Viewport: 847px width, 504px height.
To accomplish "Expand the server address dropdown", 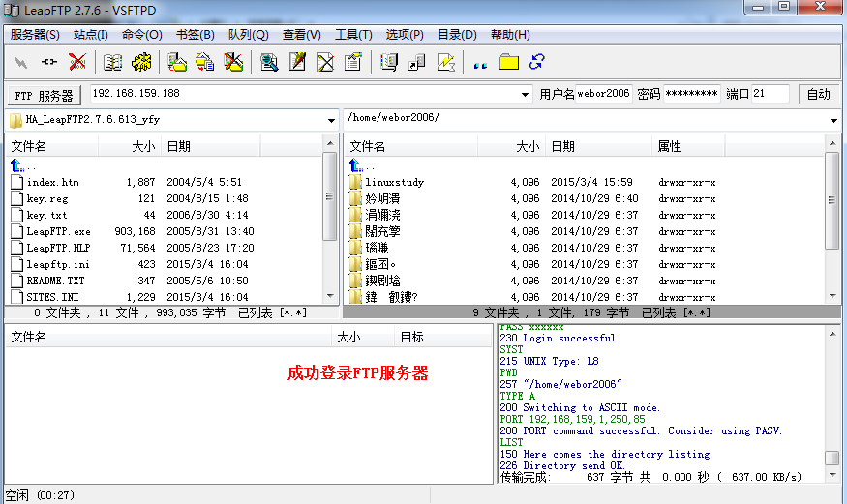I will pyautogui.click(x=525, y=95).
